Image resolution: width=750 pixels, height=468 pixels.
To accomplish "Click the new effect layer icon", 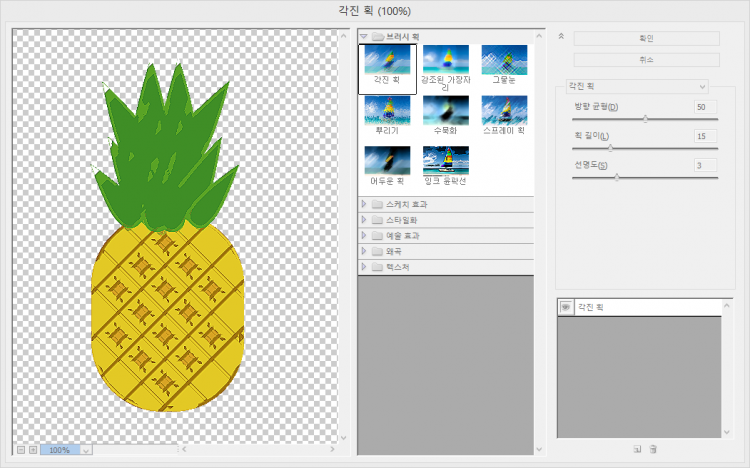I will pos(636,450).
